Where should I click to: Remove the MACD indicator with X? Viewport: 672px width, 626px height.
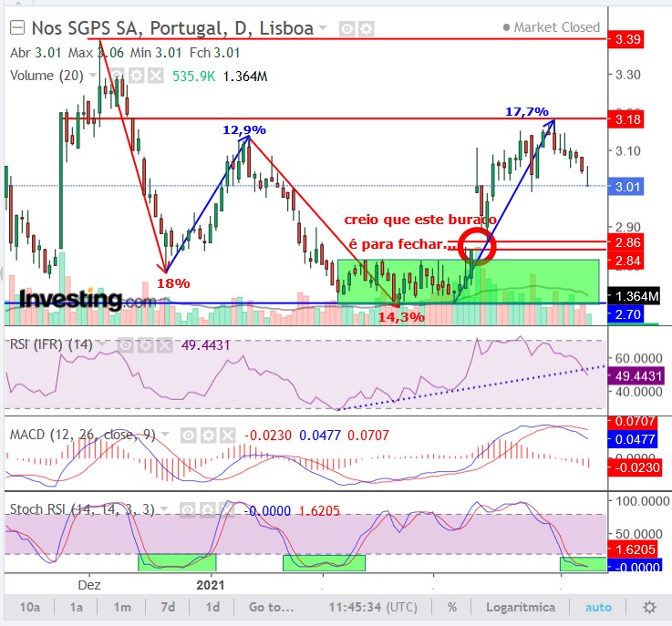coord(228,436)
